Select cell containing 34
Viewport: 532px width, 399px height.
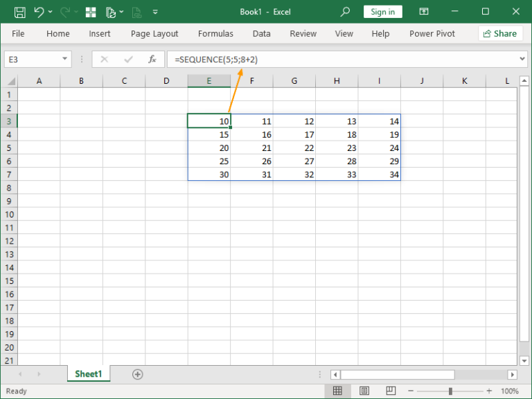coord(380,174)
